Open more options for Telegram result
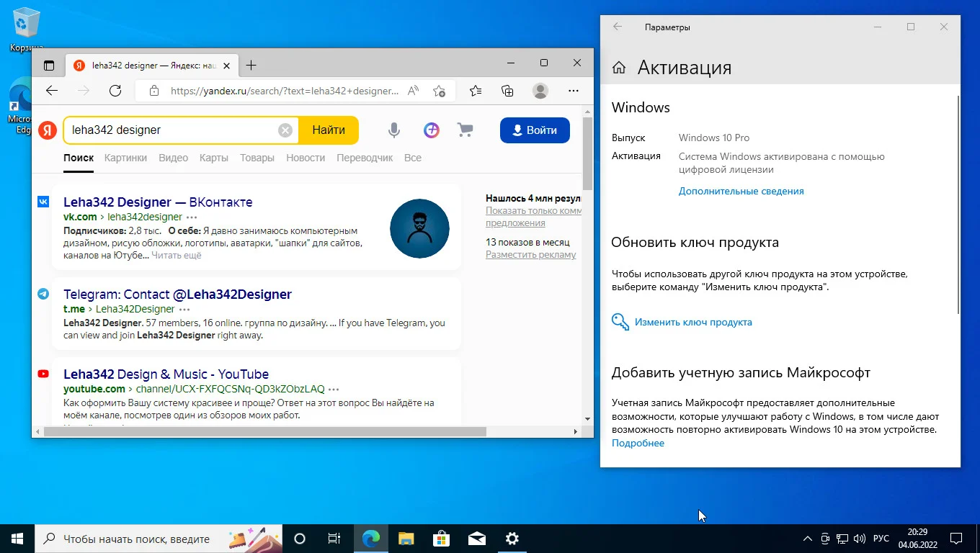 [x=184, y=309]
